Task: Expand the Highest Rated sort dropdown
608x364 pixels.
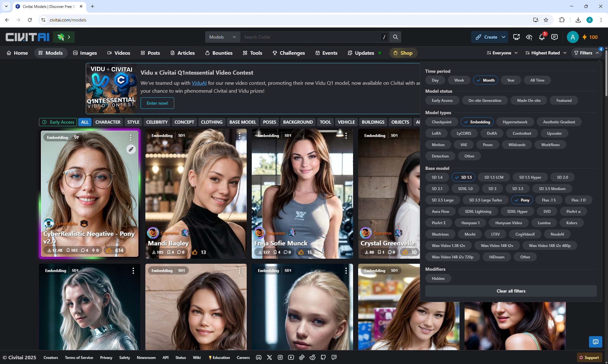Action: [546, 53]
